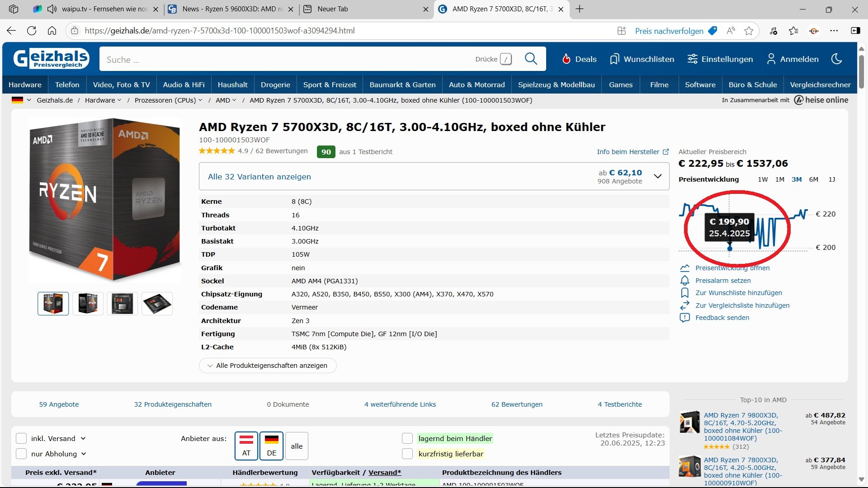The height and width of the screenshot is (488, 868).
Task: Click Anmelden to sign in
Action: (793, 59)
